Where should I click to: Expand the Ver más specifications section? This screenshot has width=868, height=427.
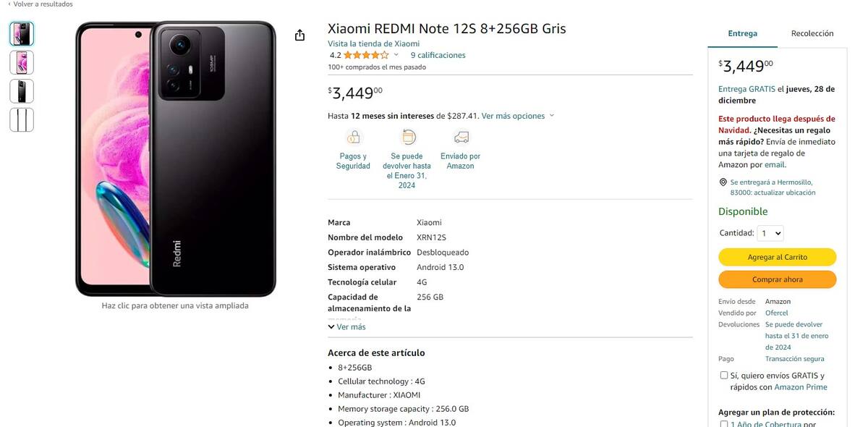tap(346, 327)
